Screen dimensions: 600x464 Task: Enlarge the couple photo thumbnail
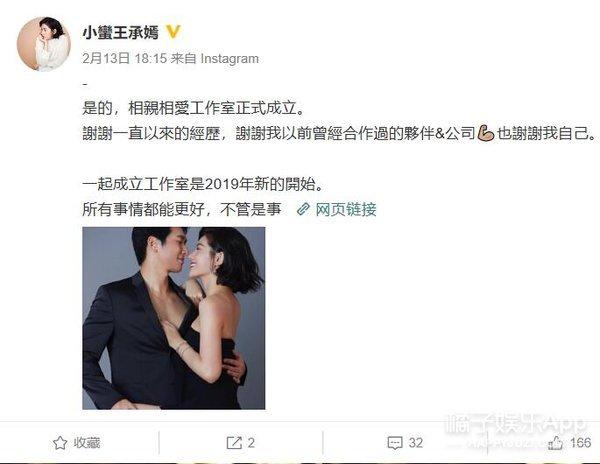pyautogui.click(x=174, y=318)
